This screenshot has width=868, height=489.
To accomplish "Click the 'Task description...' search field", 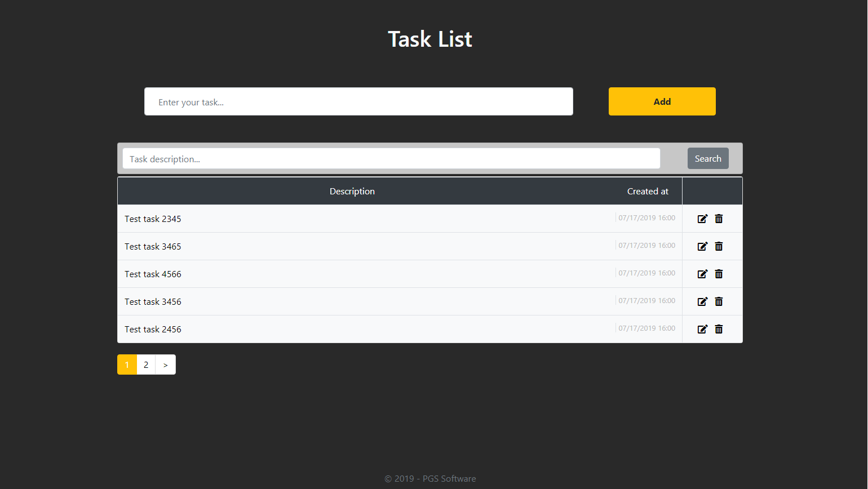I will [391, 158].
